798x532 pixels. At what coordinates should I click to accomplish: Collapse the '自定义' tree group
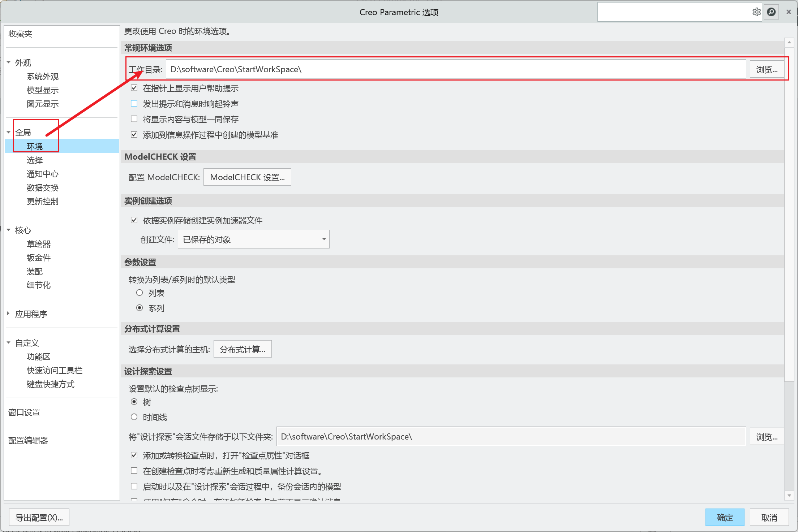(x=9, y=343)
